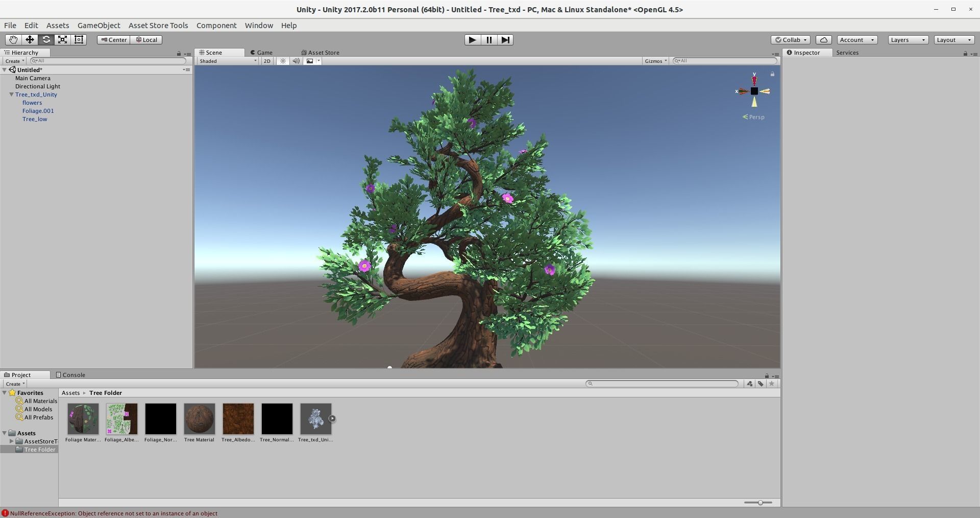
Task: Select the Hand tool
Action: pyautogui.click(x=13, y=40)
